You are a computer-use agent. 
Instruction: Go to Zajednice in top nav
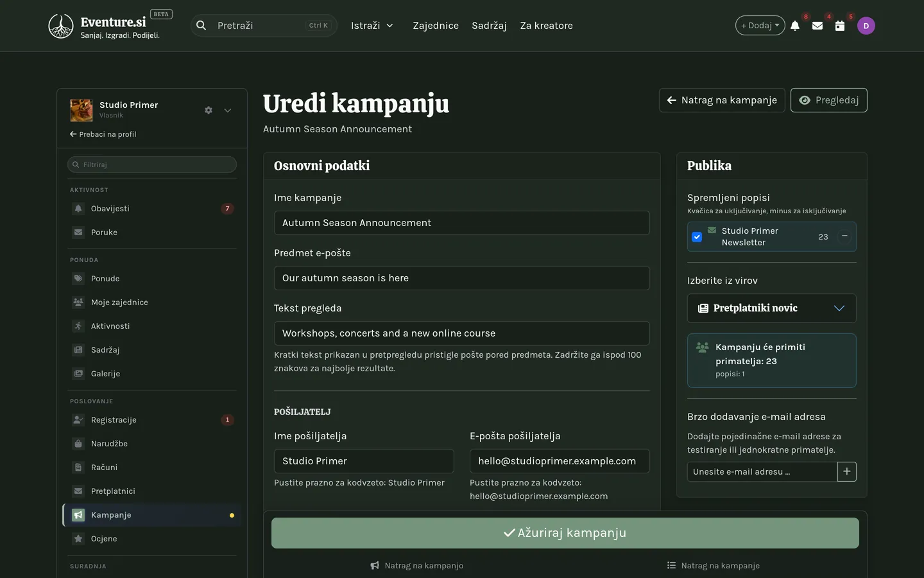[x=436, y=26]
